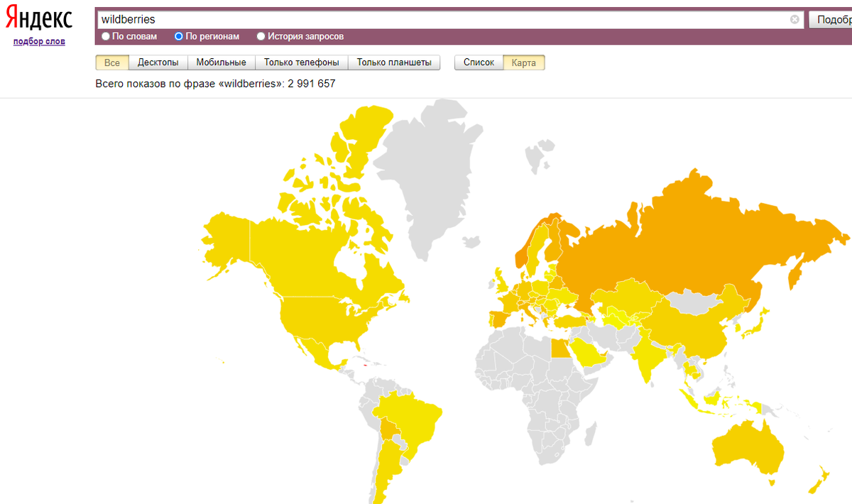This screenshot has height=504, width=852.
Task: Switch view to 'Список'
Action: coord(479,62)
